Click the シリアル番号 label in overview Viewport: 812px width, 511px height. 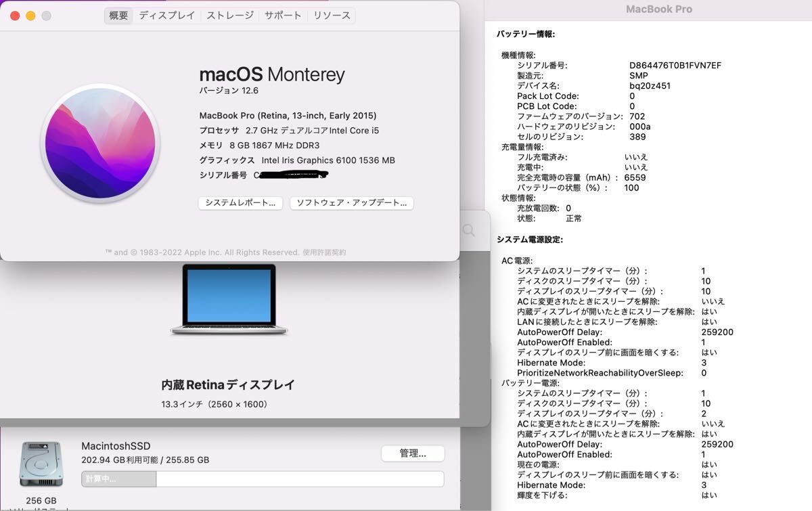tap(223, 175)
